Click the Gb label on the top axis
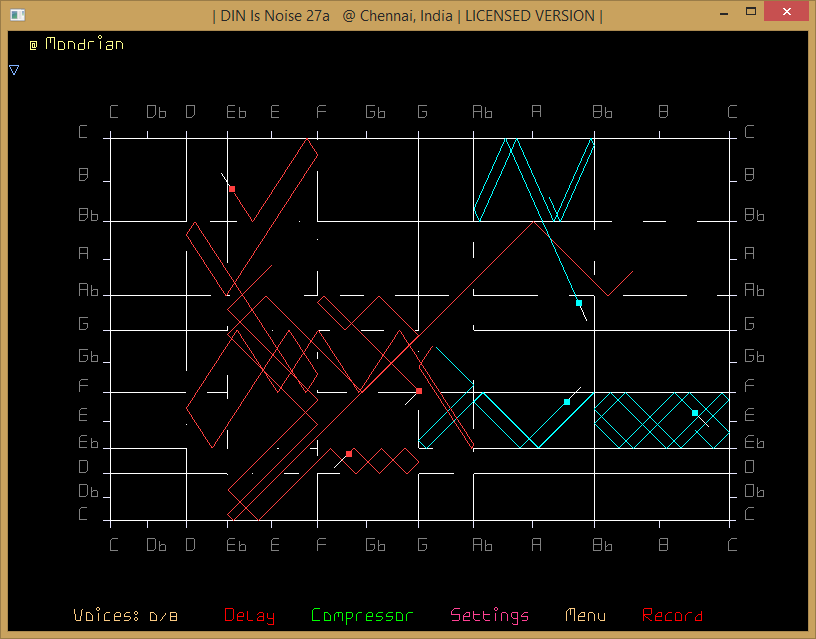816x639 pixels. click(x=375, y=112)
